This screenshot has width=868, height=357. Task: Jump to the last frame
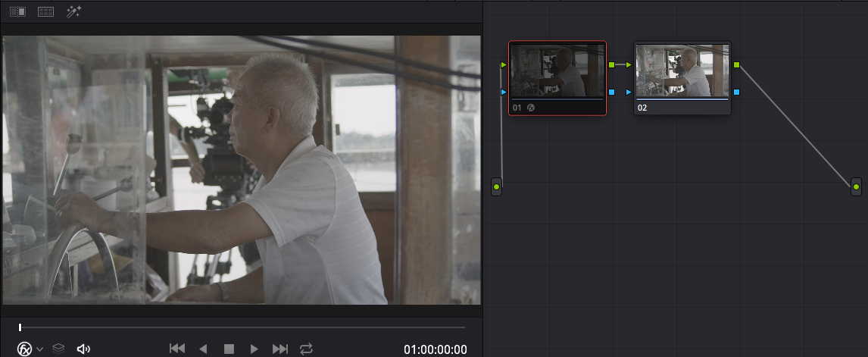(x=280, y=349)
